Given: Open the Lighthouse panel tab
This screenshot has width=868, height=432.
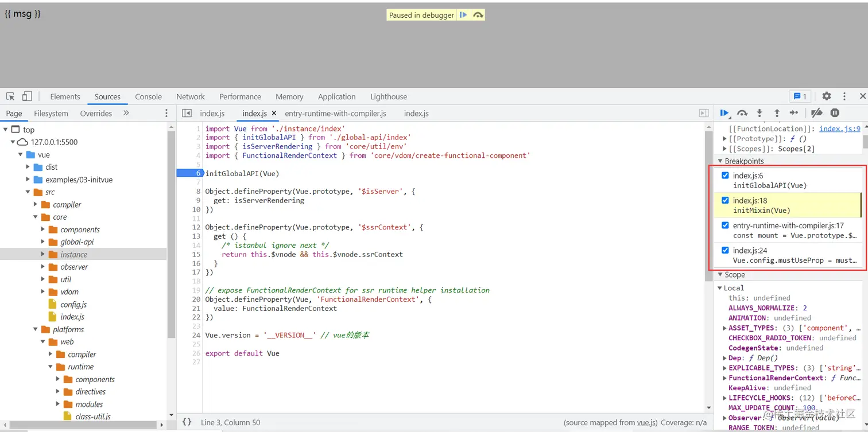Looking at the screenshot, I should pyautogui.click(x=389, y=96).
